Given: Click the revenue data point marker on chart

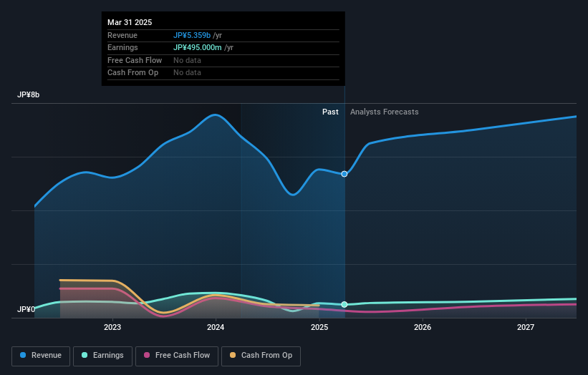Looking at the screenshot, I should pyautogui.click(x=344, y=174).
